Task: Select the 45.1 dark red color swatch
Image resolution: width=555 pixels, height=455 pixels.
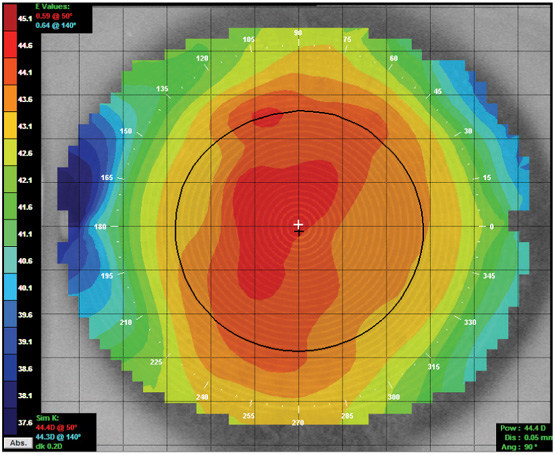Action: pos(10,18)
